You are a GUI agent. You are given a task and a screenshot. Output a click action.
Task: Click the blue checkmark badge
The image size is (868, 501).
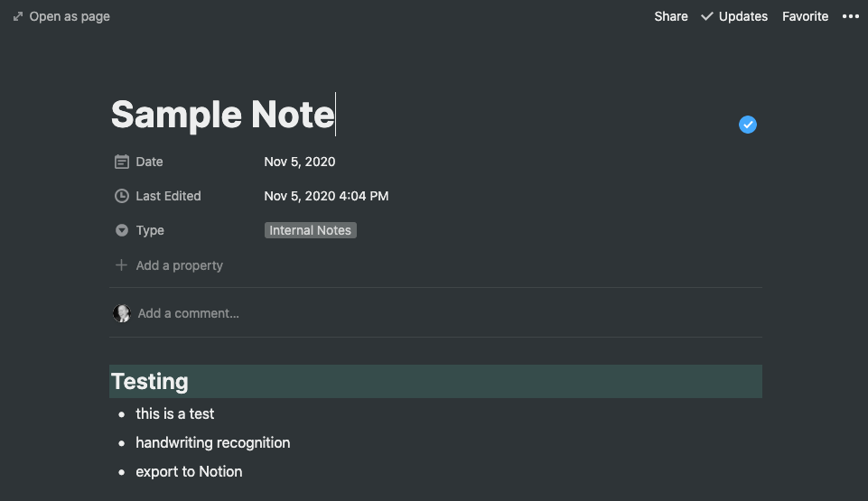click(x=747, y=125)
